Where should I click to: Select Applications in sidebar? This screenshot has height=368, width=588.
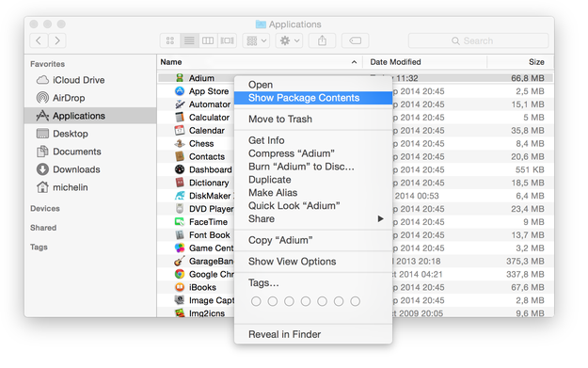click(x=90, y=116)
